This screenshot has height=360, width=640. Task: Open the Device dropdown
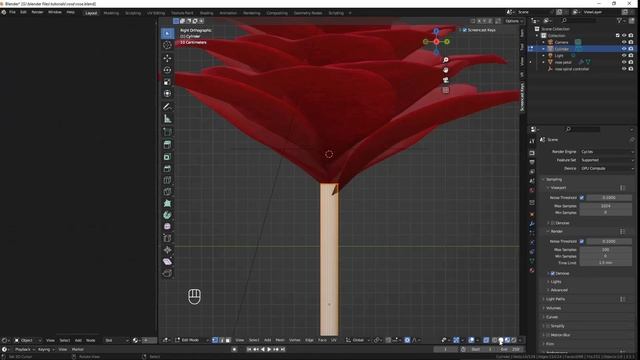coord(607,168)
